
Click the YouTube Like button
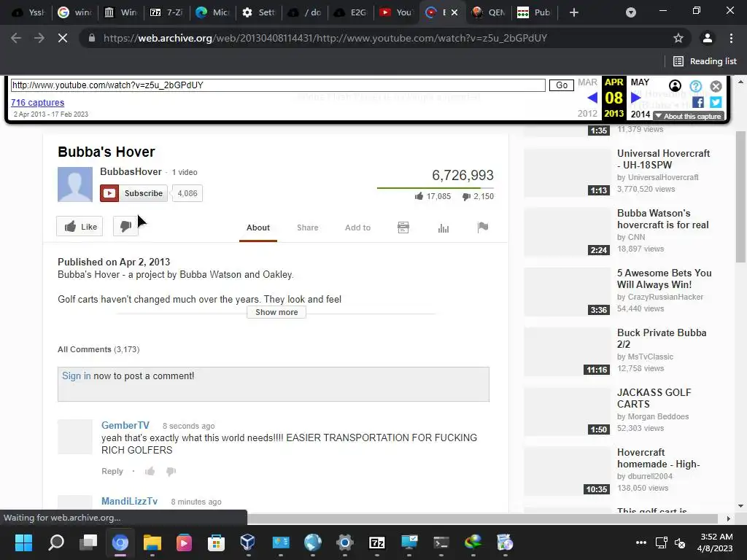(x=80, y=227)
